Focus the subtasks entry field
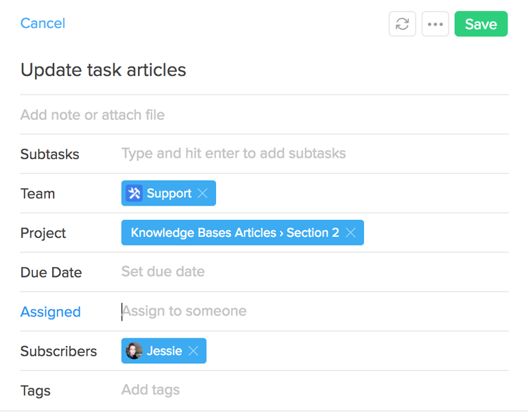528x420 pixels. coord(315,153)
